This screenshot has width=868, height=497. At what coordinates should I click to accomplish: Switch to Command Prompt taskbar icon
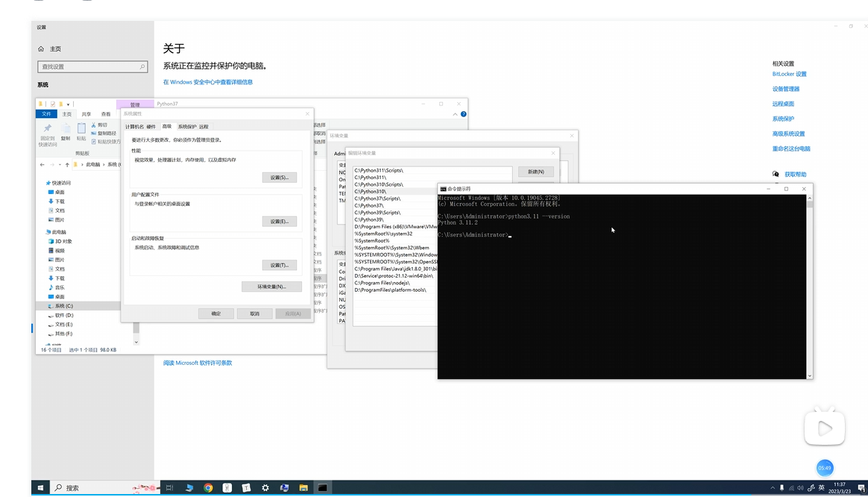322,487
